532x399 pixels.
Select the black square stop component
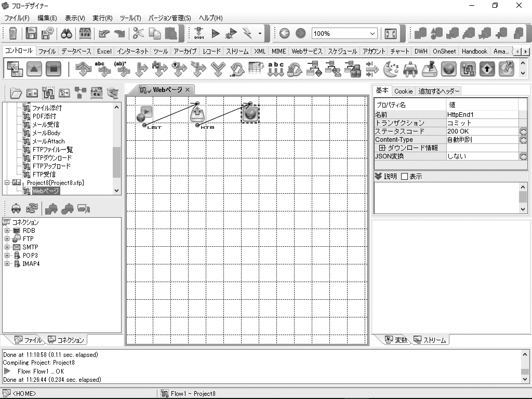coord(54,69)
